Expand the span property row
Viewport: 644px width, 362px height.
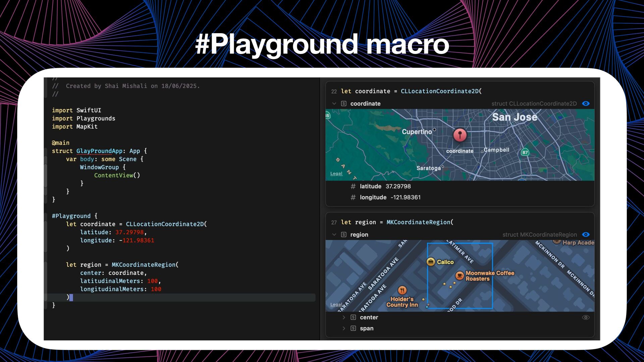click(344, 328)
